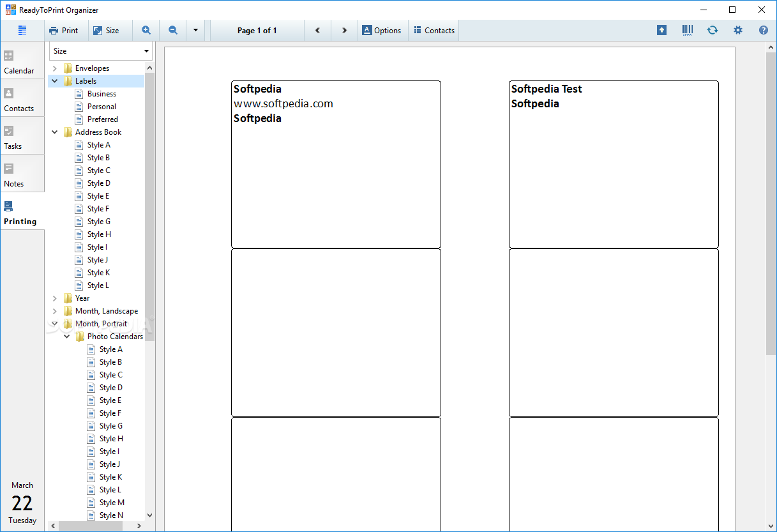Select Photo Calendars Style M
Viewport: 777px width, 532px height.
click(x=112, y=503)
